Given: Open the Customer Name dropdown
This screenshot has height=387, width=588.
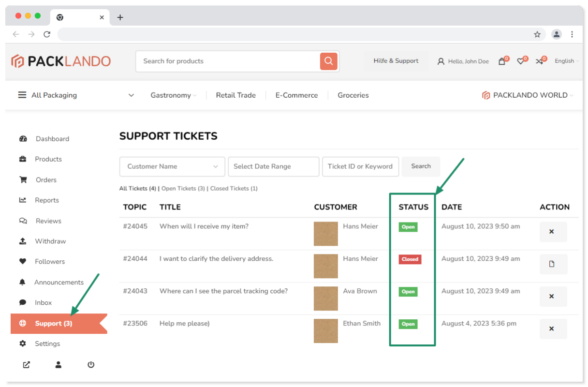Looking at the screenshot, I should (172, 166).
